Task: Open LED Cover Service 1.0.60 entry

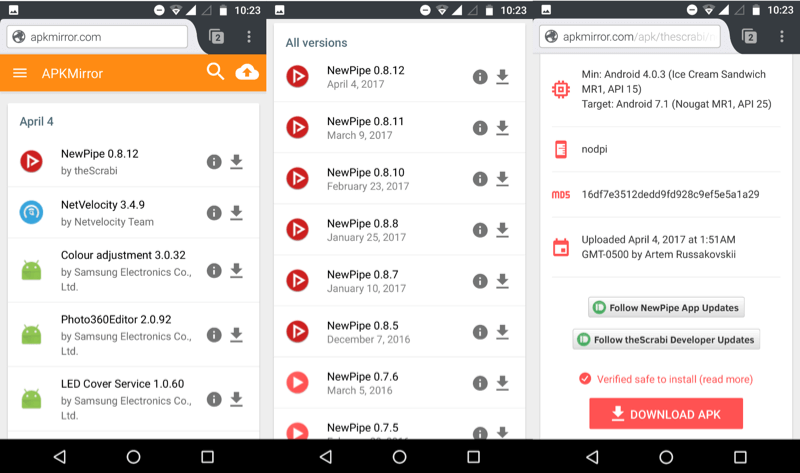Action: [x=133, y=399]
